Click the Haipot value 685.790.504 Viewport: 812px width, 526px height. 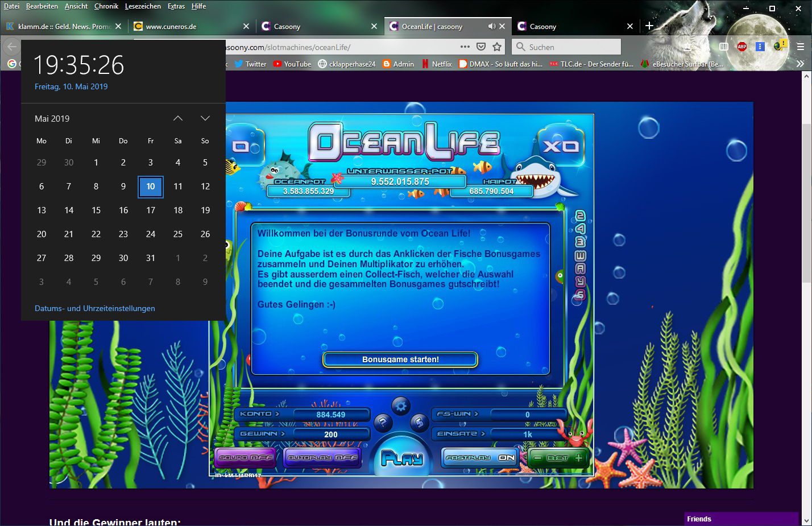tap(491, 191)
